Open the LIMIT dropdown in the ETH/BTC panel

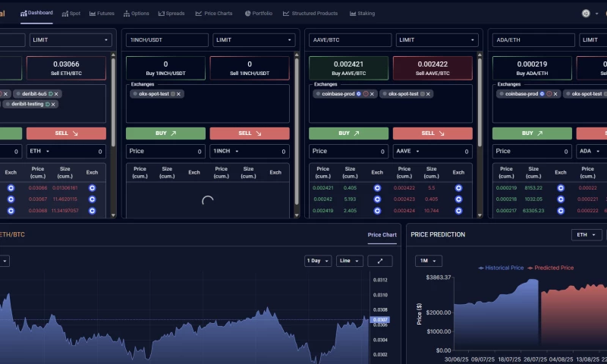(71, 40)
